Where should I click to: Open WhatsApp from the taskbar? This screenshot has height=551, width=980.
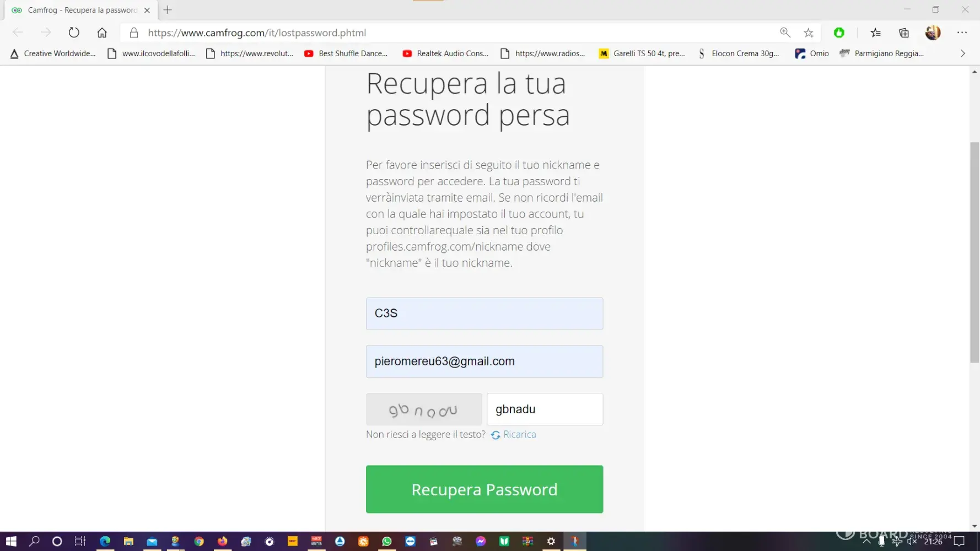tap(387, 542)
